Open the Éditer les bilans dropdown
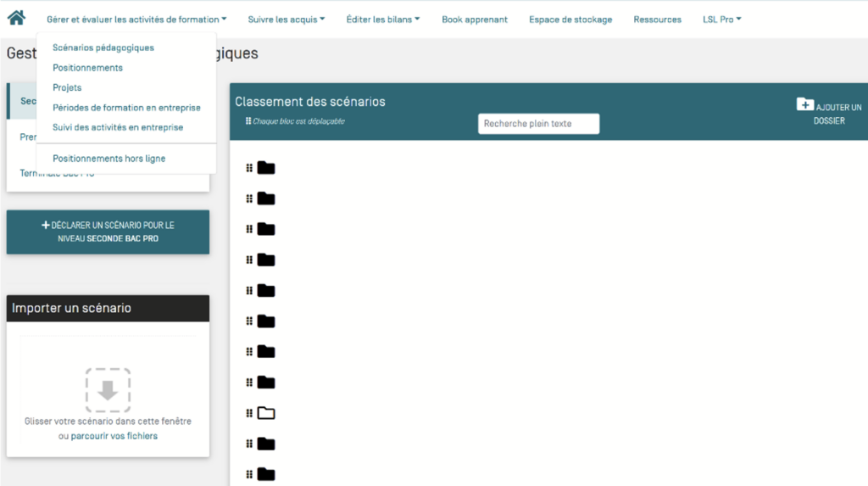The height and width of the screenshot is (486, 868). [x=382, y=20]
